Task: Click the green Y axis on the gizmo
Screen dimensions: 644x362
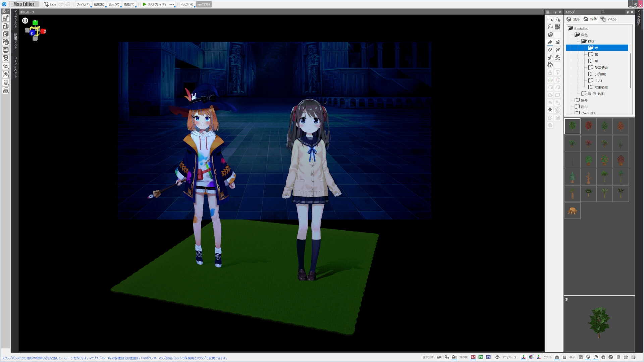Action: [x=35, y=22]
